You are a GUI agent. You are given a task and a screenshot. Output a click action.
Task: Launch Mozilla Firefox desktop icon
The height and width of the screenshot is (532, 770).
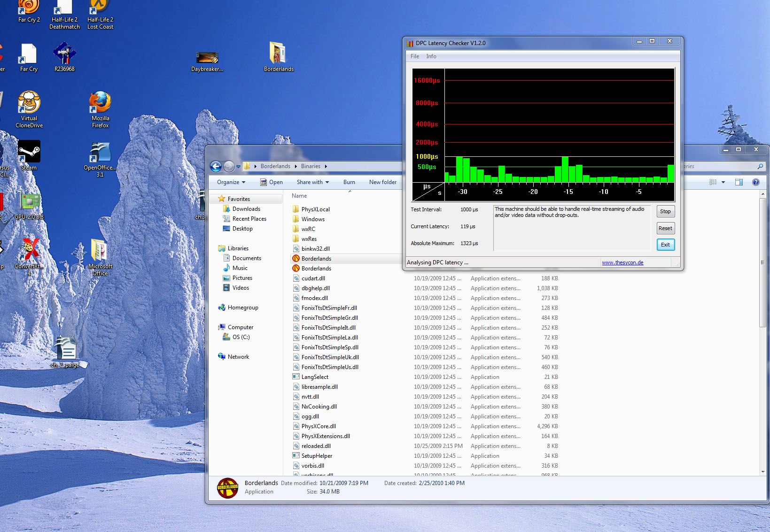coord(100,109)
